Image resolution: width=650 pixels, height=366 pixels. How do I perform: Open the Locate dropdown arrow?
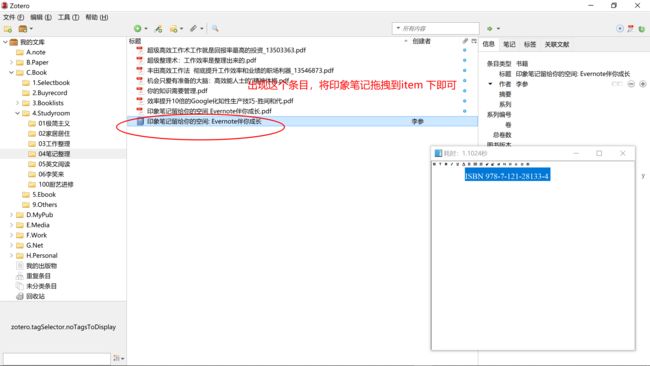[x=498, y=29]
